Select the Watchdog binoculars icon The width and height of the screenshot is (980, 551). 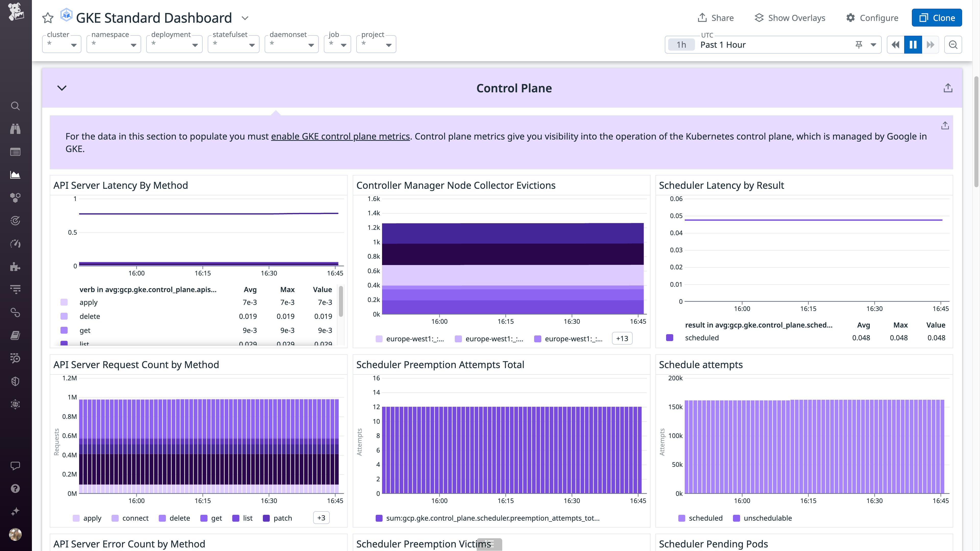15,129
